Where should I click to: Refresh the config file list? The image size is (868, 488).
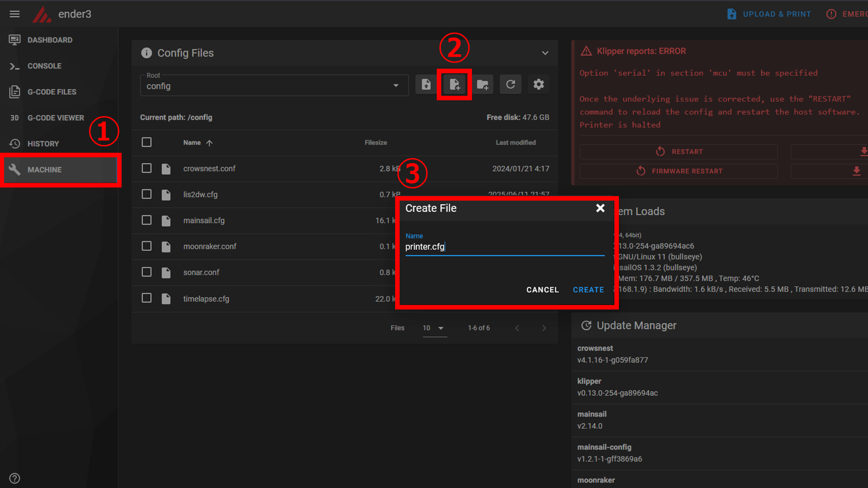click(510, 84)
